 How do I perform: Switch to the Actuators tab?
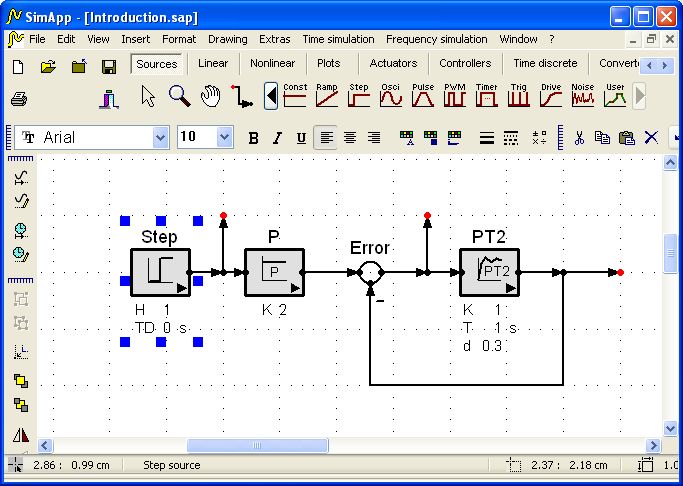[x=393, y=63]
